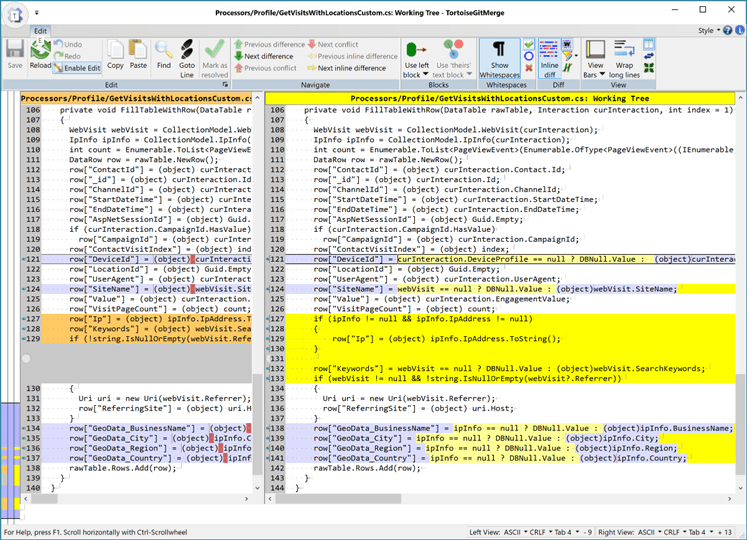This screenshot has height=540, width=747.
Task: Click the blue swap-views arrows icon
Action: (649, 56)
